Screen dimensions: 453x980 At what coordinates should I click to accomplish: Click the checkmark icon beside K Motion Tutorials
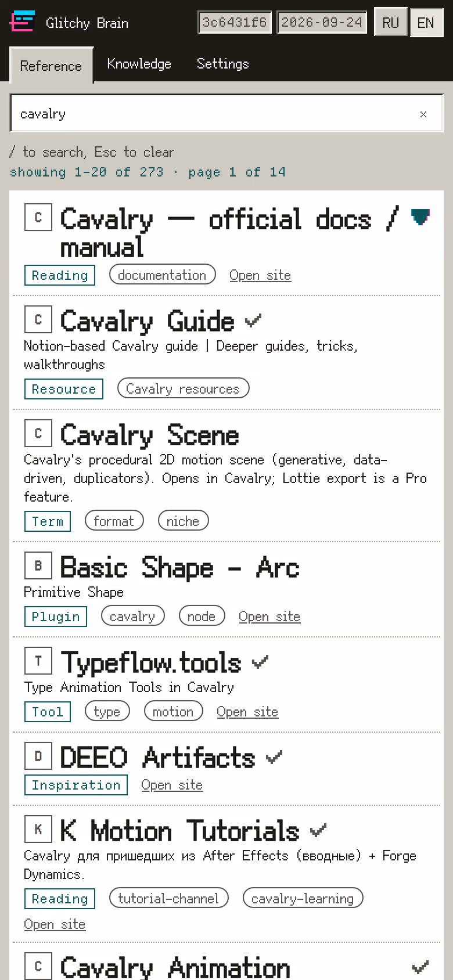pos(318,831)
